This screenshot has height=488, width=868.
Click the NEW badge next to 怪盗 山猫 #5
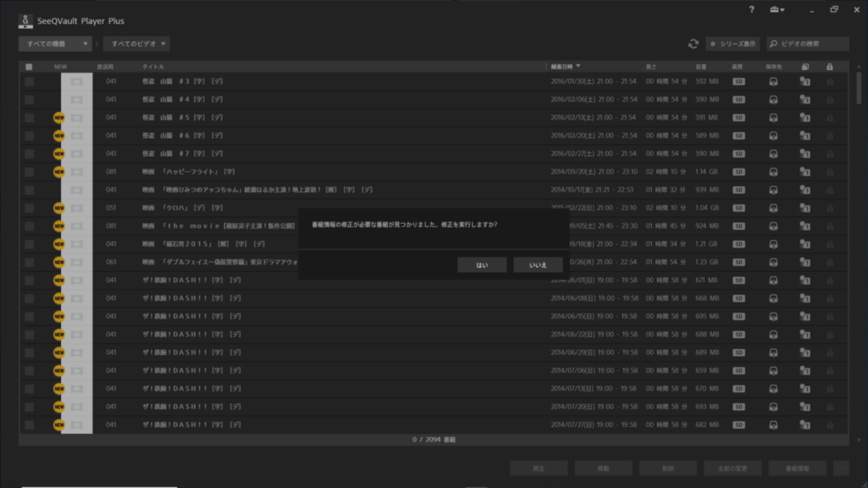[61, 117]
